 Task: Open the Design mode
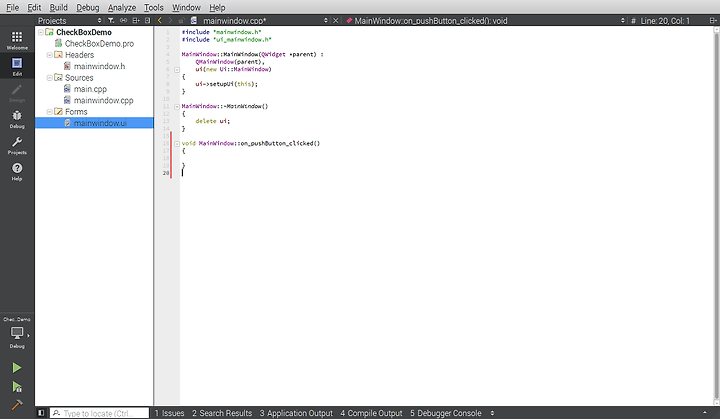coord(17,93)
